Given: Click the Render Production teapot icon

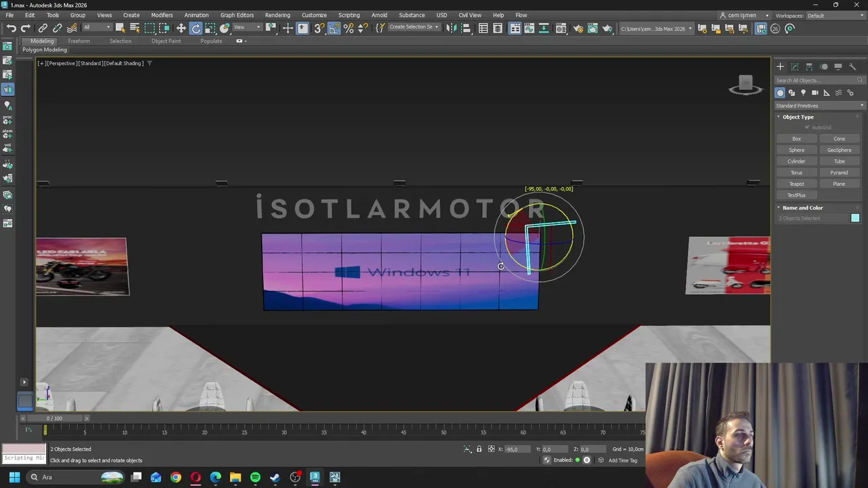Looking at the screenshot, I should tap(607, 28).
